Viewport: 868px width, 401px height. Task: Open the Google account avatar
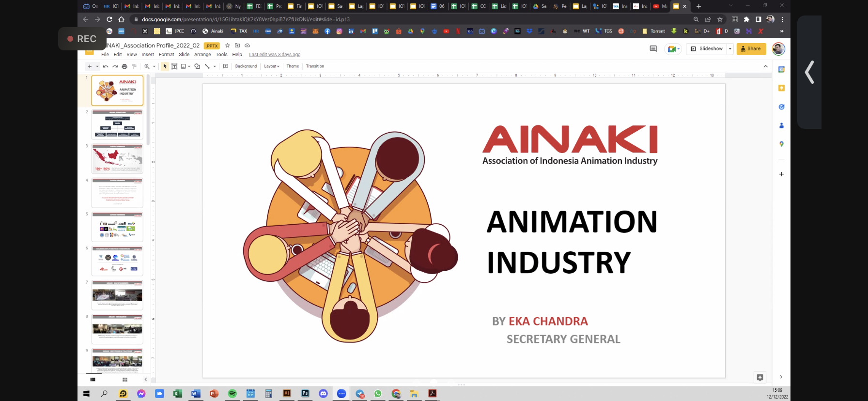[778, 49]
